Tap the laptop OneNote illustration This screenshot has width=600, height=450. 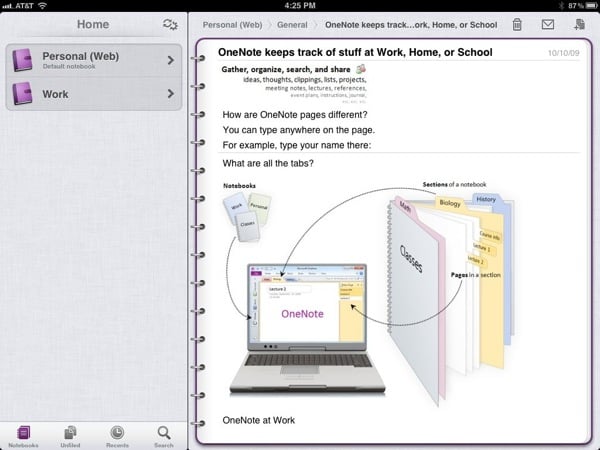click(307, 329)
